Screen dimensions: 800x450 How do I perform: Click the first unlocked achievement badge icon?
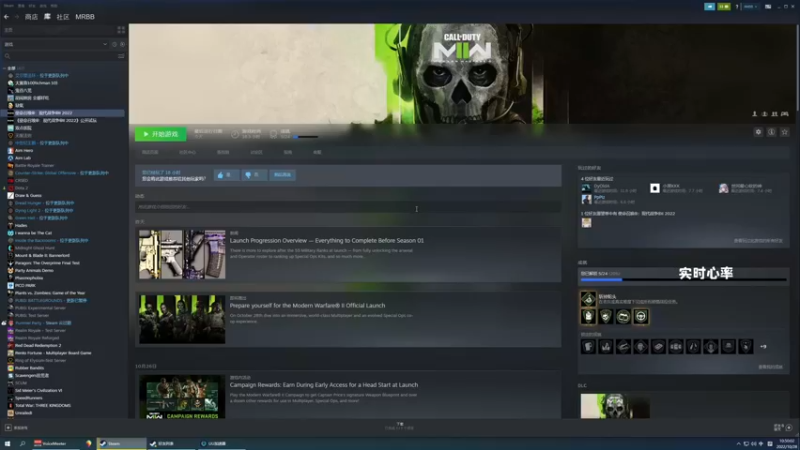tap(588, 299)
